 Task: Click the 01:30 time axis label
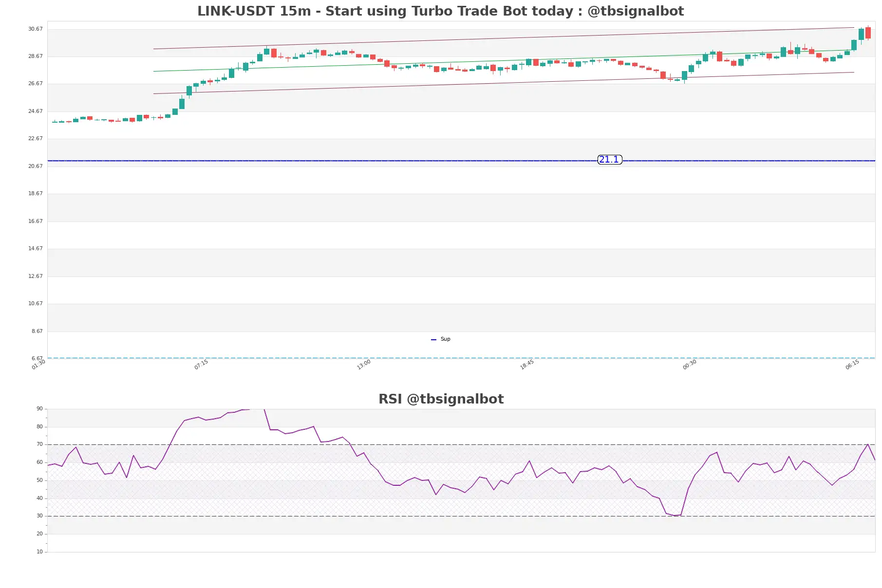[38, 365]
